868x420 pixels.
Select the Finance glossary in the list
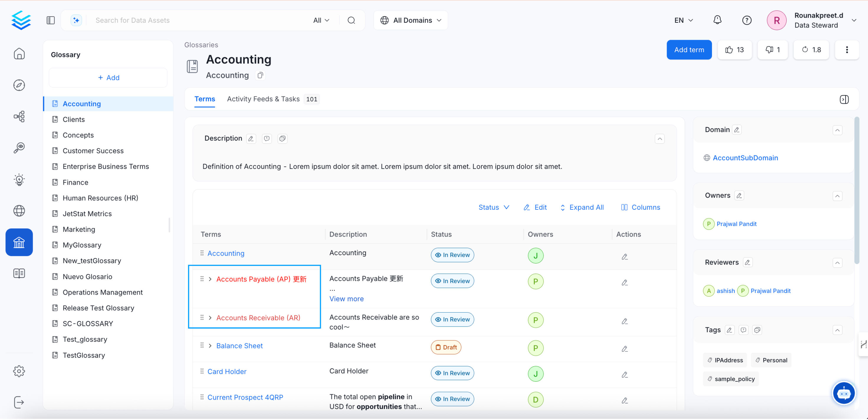click(x=75, y=182)
